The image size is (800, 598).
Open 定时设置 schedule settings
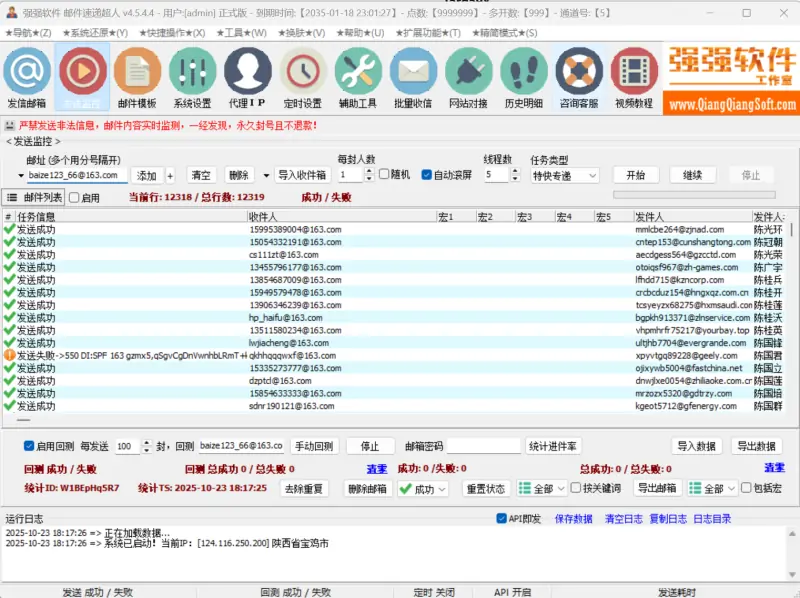point(303,83)
